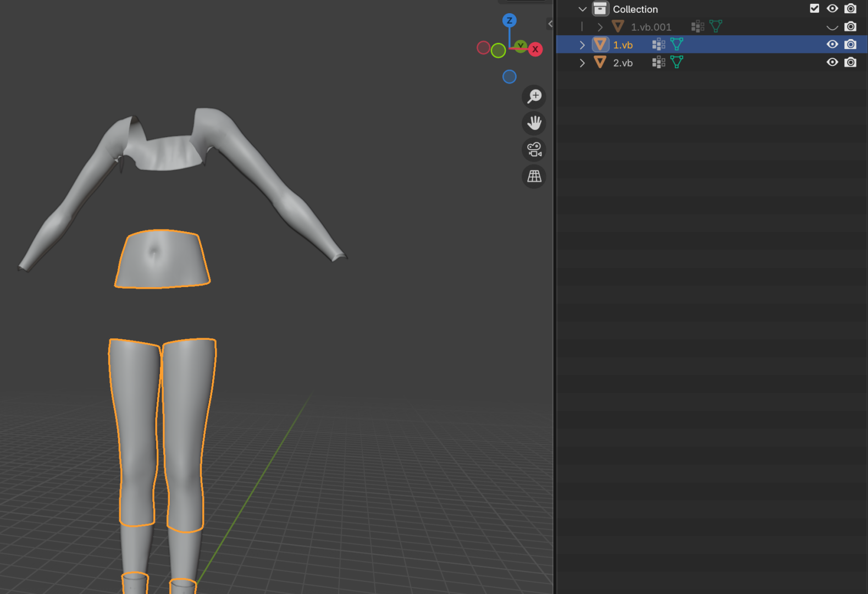Select the 1.vb.001 object name
Screen dimensions: 868x594
[651, 27]
